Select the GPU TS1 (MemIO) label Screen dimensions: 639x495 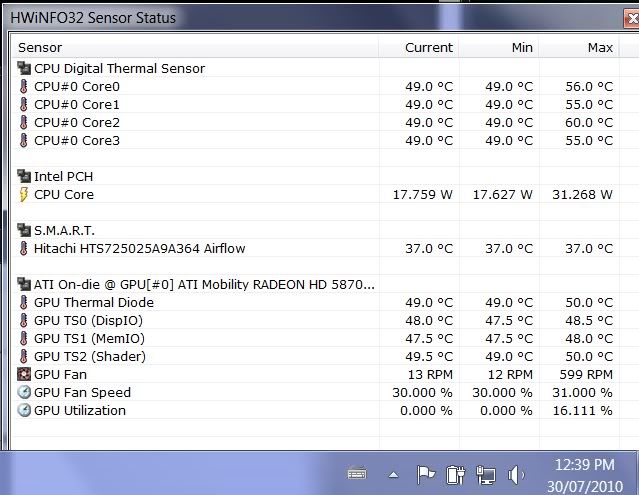[89, 338]
